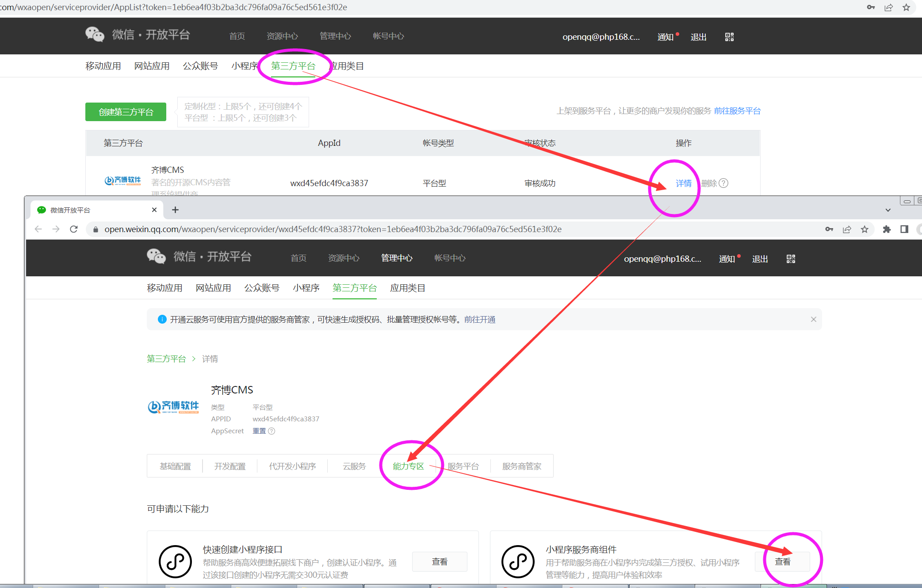
Task: Open the 服务商管家 tab
Action: pos(522,466)
